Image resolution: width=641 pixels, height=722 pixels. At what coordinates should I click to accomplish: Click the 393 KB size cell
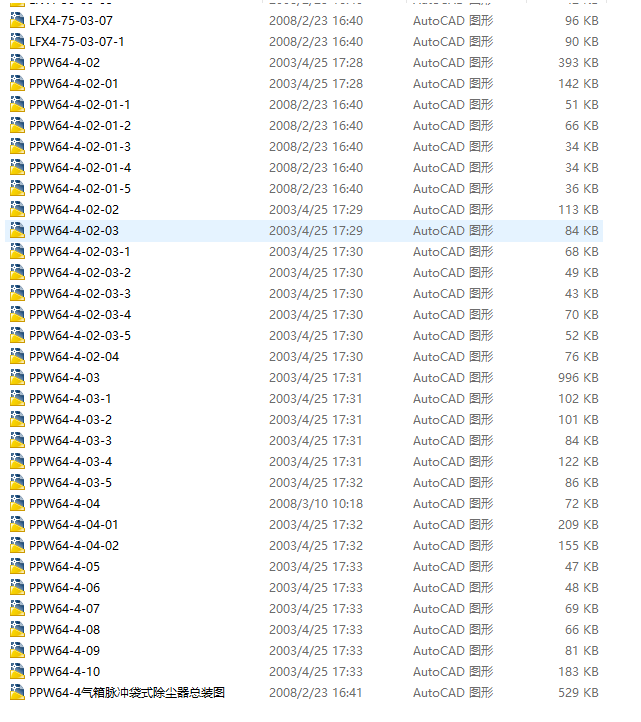(x=578, y=63)
